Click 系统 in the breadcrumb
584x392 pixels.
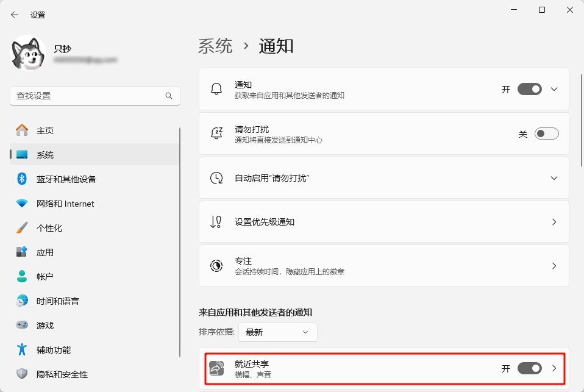tap(215, 46)
